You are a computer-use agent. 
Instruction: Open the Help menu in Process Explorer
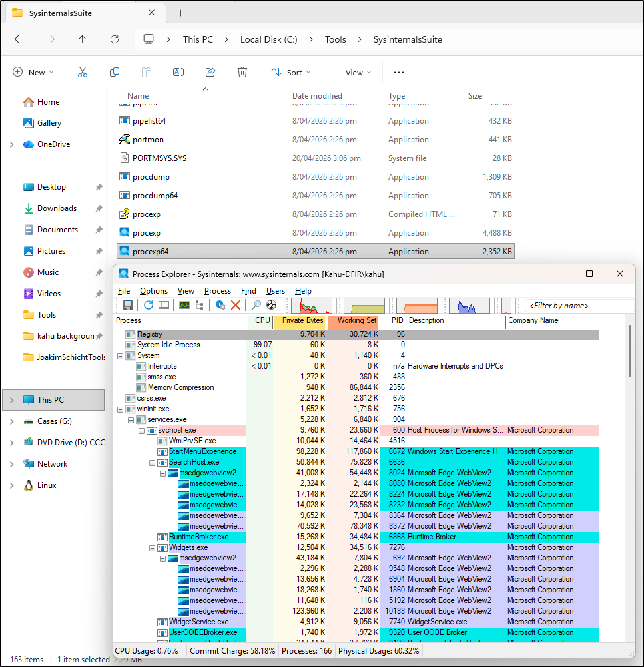click(303, 290)
